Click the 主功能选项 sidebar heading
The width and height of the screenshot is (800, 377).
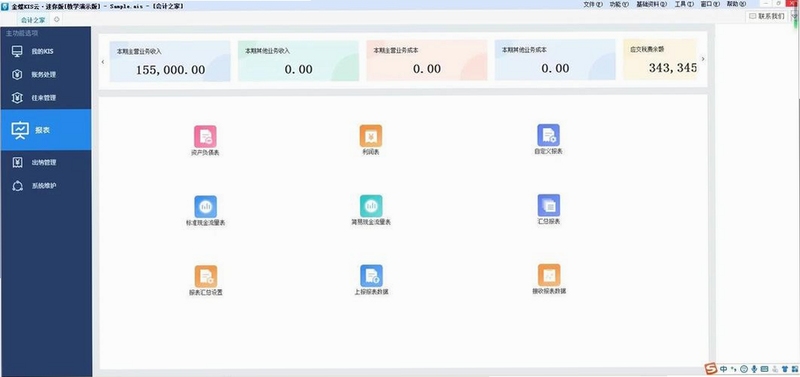pyautogui.click(x=22, y=33)
